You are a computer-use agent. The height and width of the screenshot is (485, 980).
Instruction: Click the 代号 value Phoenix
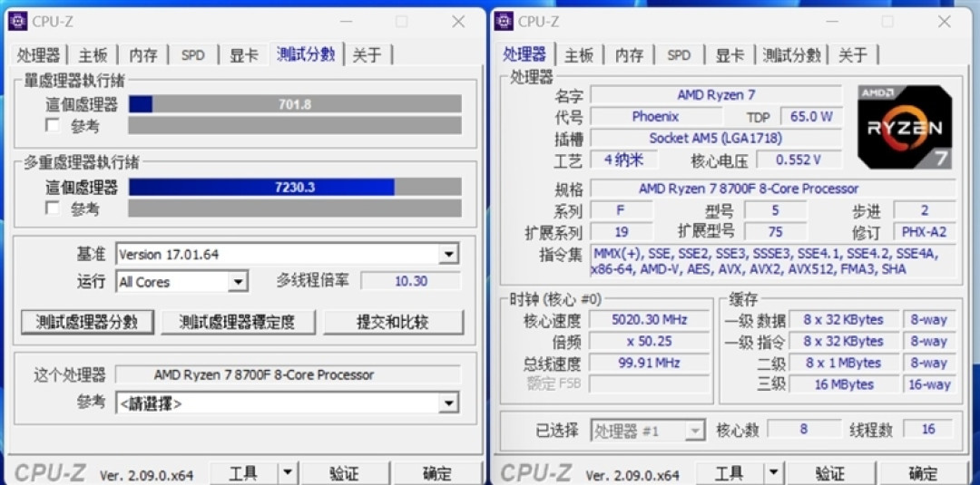tap(655, 116)
